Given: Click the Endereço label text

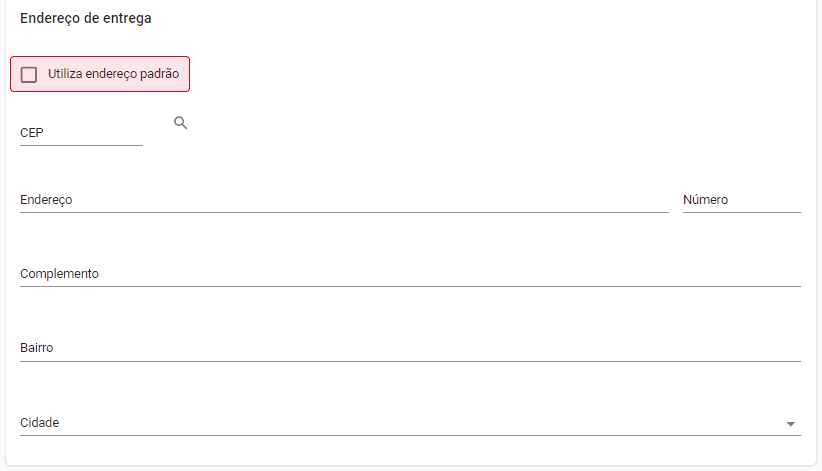Looking at the screenshot, I should 46,200.
